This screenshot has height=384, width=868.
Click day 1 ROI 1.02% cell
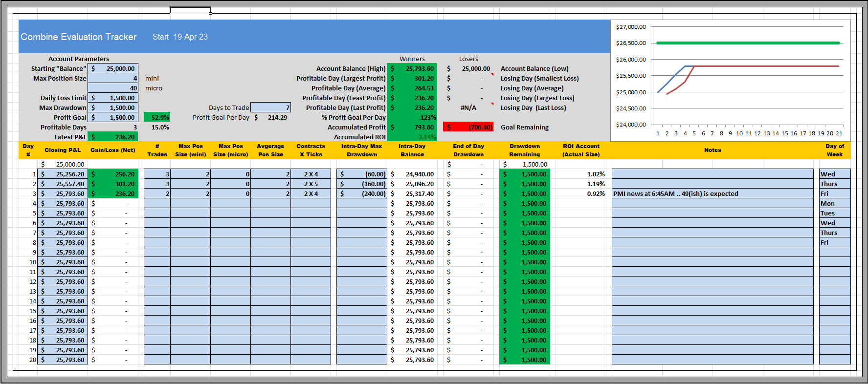pos(581,174)
